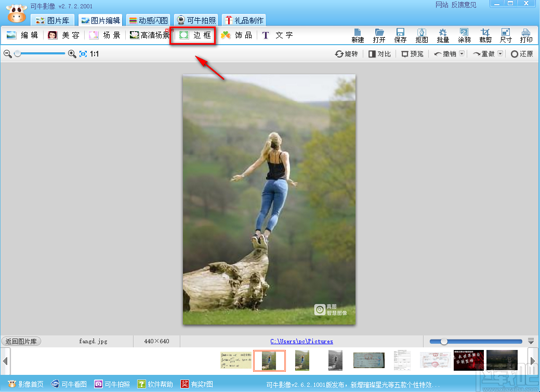Select the second, unhighlighted girl jumping thumbnail
Screen dimensions: 540x392
point(302,360)
